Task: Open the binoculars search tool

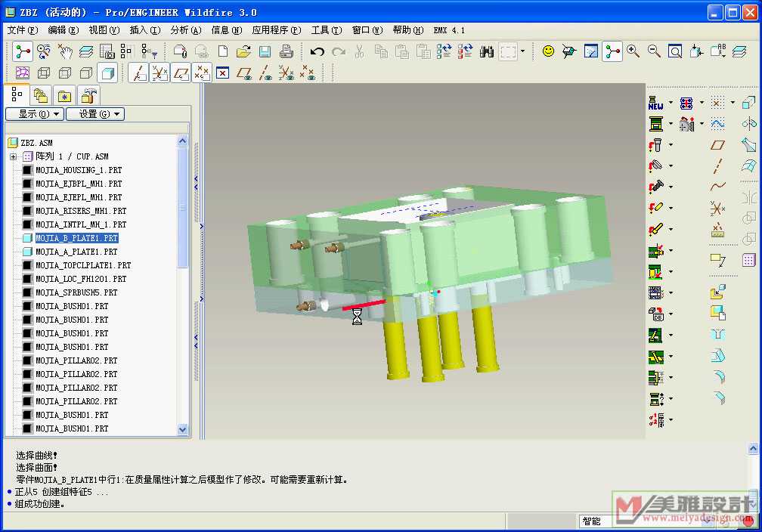Action: [487, 51]
